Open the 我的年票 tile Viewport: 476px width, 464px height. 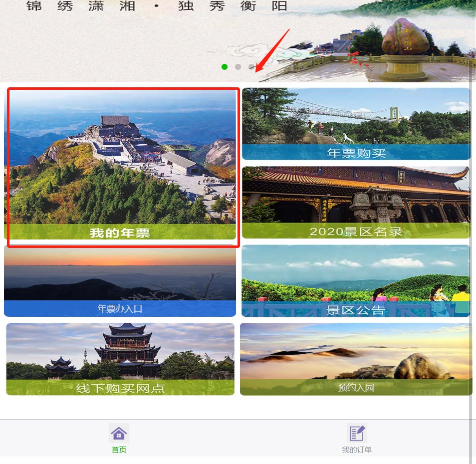pos(120,164)
